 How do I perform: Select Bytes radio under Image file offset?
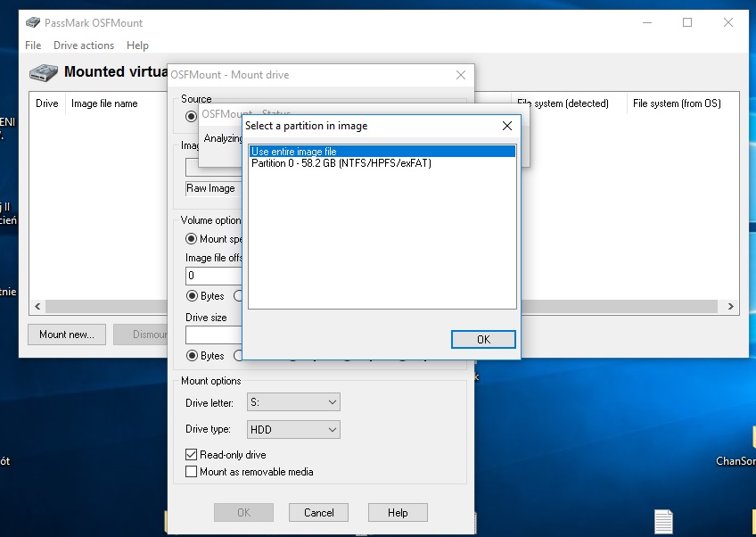[192, 296]
